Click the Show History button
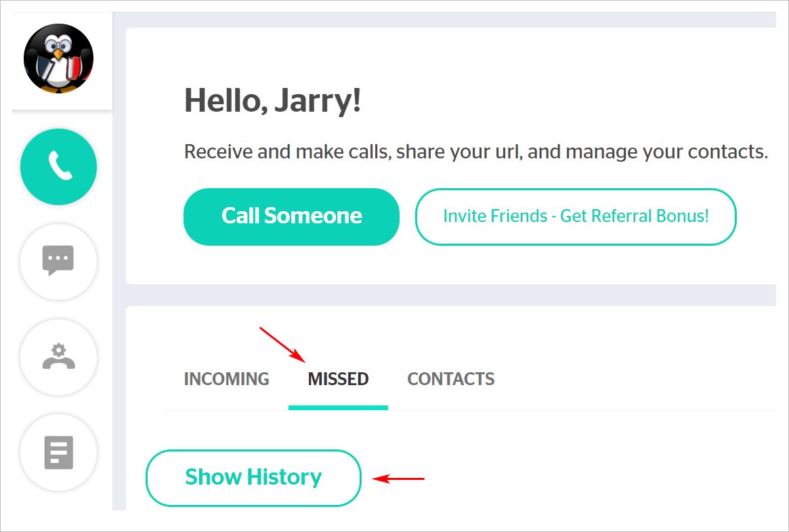Viewport: 789px width, 532px height. click(253, 478)
